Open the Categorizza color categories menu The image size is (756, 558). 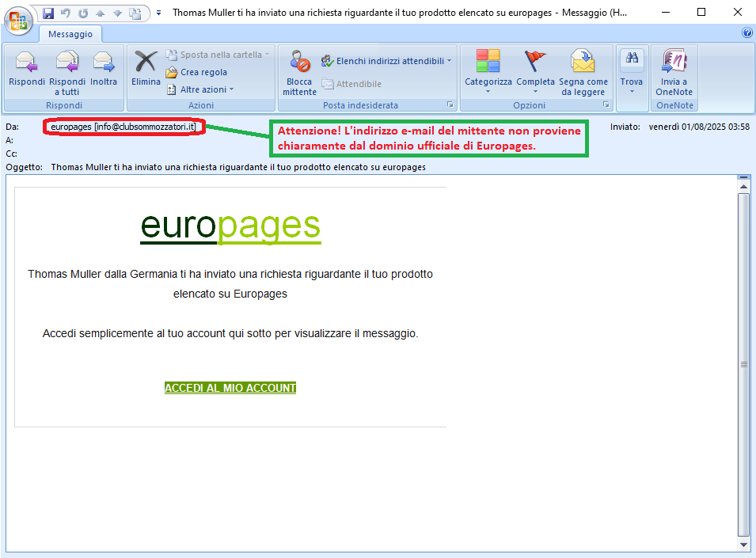(x=488, y=71)
